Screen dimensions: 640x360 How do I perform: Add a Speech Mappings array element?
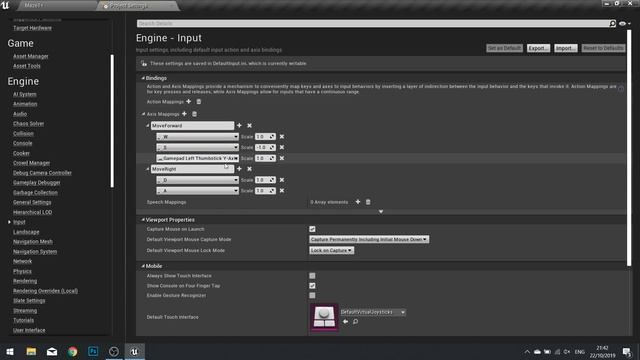(358, 202)
